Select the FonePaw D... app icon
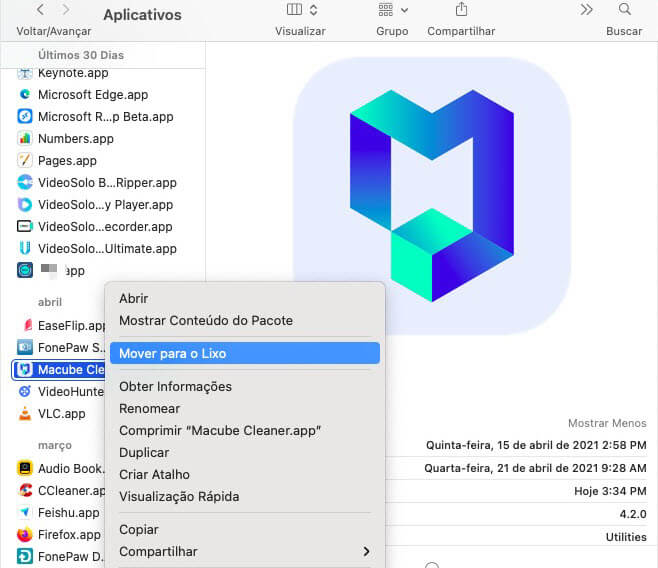The width and height of the screenshot is (658, 568). tap(25, 556)
